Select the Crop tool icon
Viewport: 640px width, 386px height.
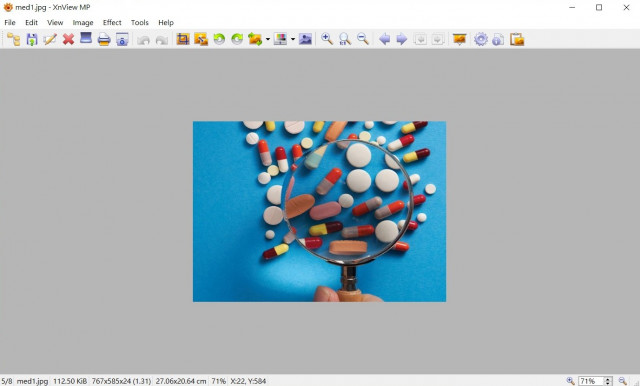pos(183,39)
